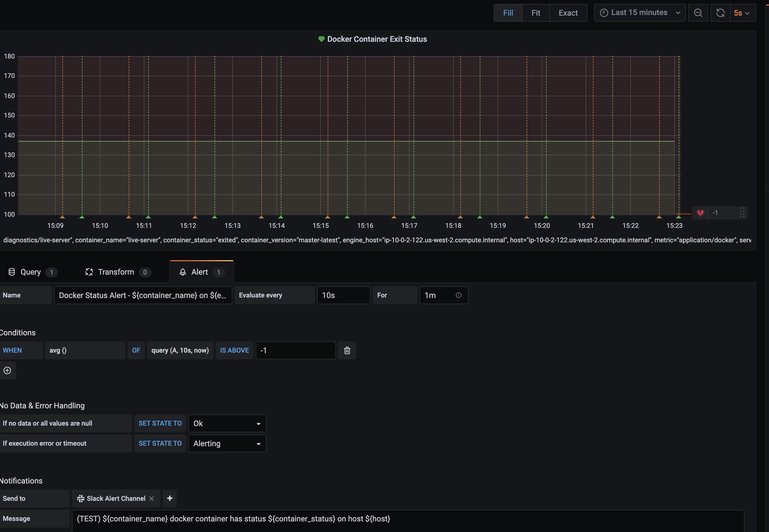Image resolution: width=769 pixels, height=532 pixels.
Task: Select Fill view mode
Action: pos(508,13)
